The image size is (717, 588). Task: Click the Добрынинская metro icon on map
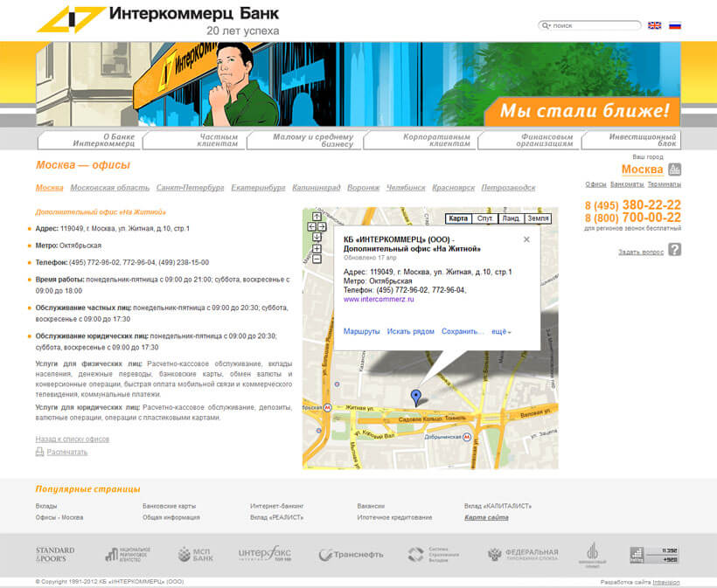467,437
